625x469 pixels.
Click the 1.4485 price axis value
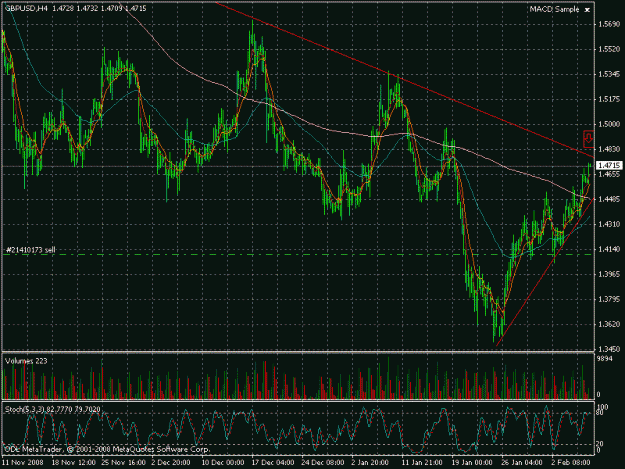609,199
